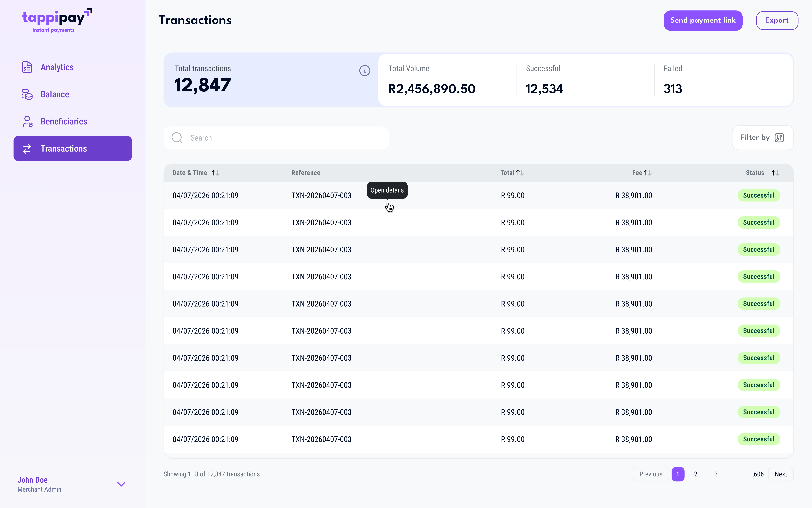Click the Fee column sort arrows
Screen dimensions: 812x508
(648, 173)
